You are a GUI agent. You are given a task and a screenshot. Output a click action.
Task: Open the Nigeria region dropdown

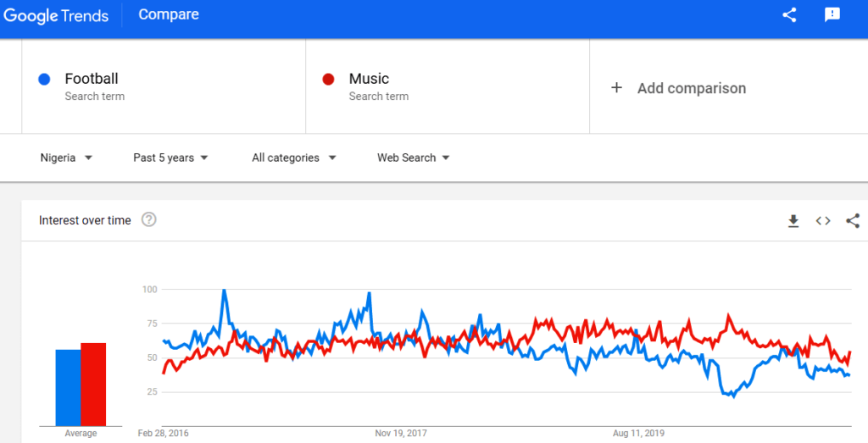click(x=66, y=158)
